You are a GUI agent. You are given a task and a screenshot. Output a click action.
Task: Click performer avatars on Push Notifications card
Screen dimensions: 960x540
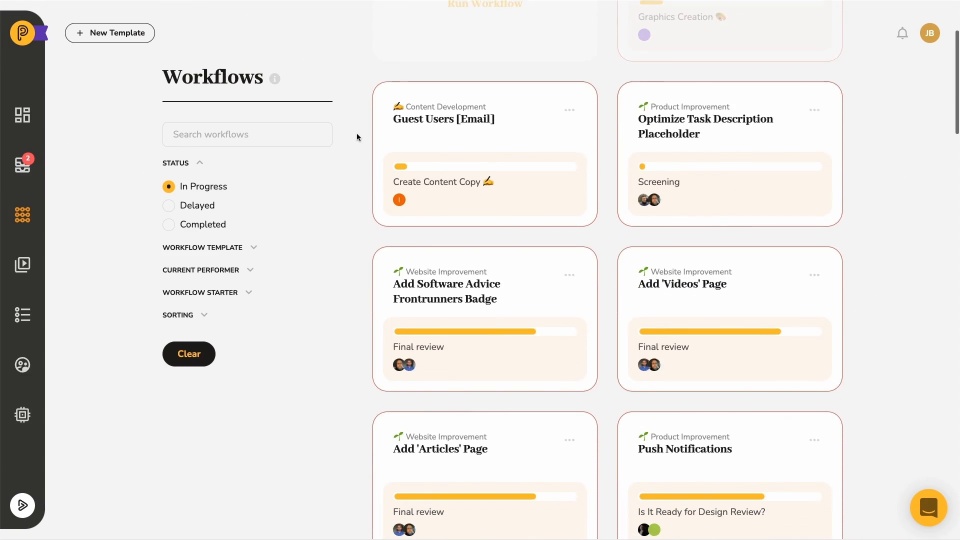[x=649, y=530]
